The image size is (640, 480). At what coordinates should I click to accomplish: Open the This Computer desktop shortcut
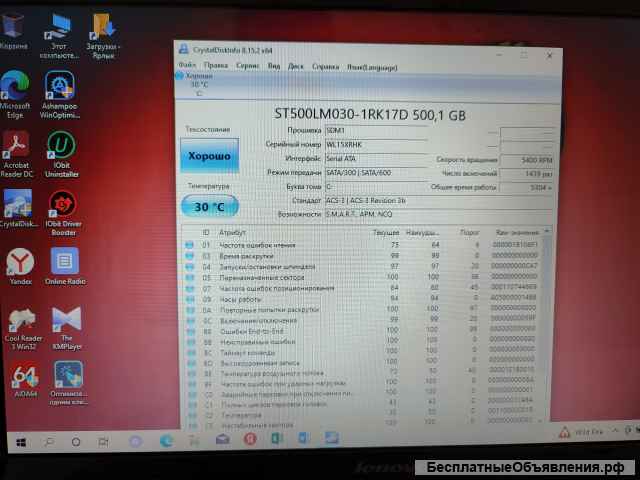pos(59,36)
